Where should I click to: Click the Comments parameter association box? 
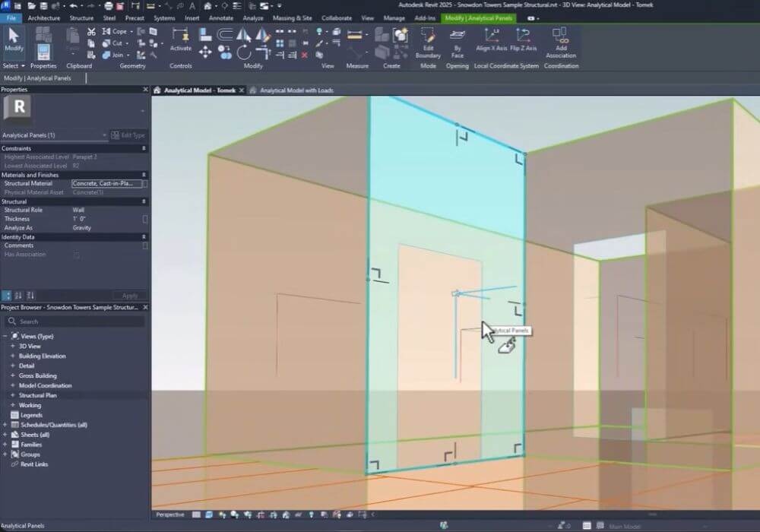[x=145, y=245]
